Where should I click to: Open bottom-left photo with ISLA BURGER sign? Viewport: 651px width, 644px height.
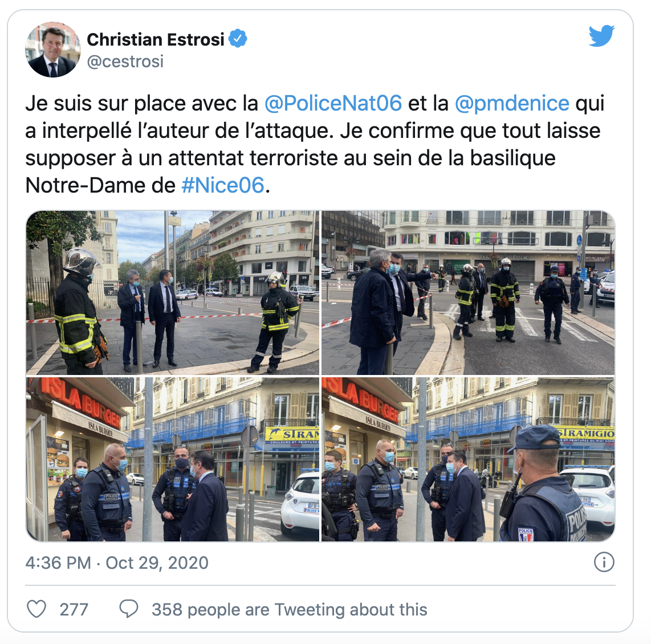coord(173,459)
